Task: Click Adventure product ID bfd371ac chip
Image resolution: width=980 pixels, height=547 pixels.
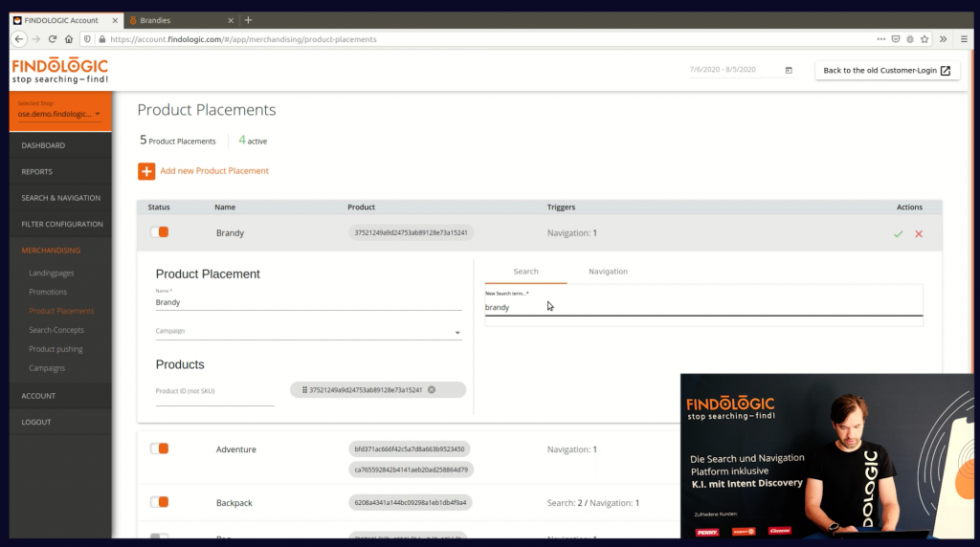Action: click(410, 449)
